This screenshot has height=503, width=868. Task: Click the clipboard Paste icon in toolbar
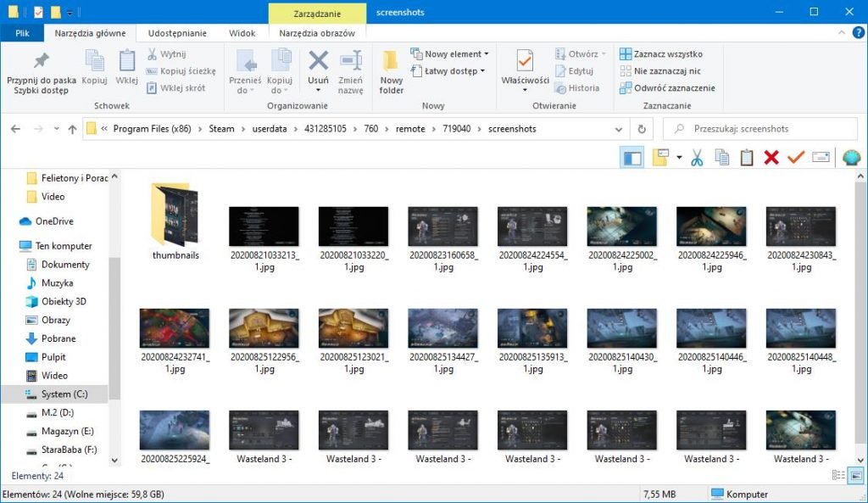(x=746, y=158)
